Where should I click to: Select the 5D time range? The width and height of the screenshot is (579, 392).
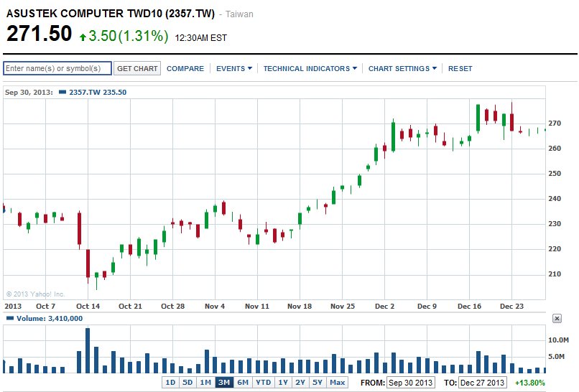pyautogui.click(x=187, y=383)
